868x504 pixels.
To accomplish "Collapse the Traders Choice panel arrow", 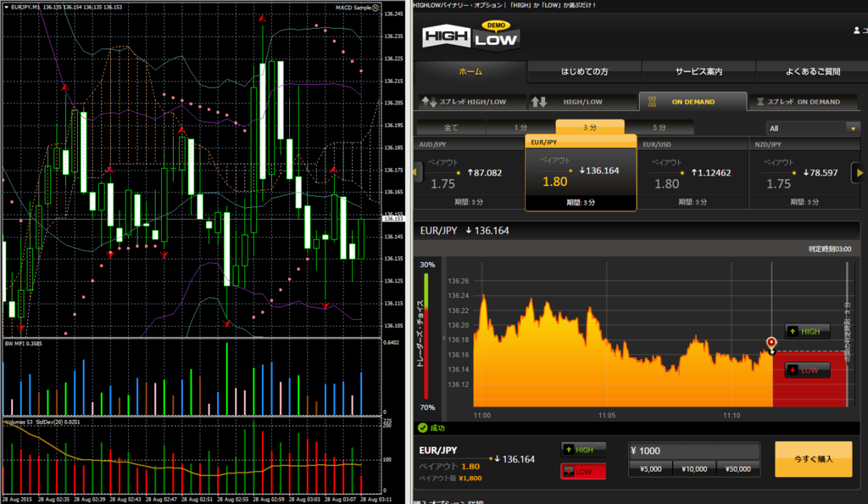I will 443,338.
